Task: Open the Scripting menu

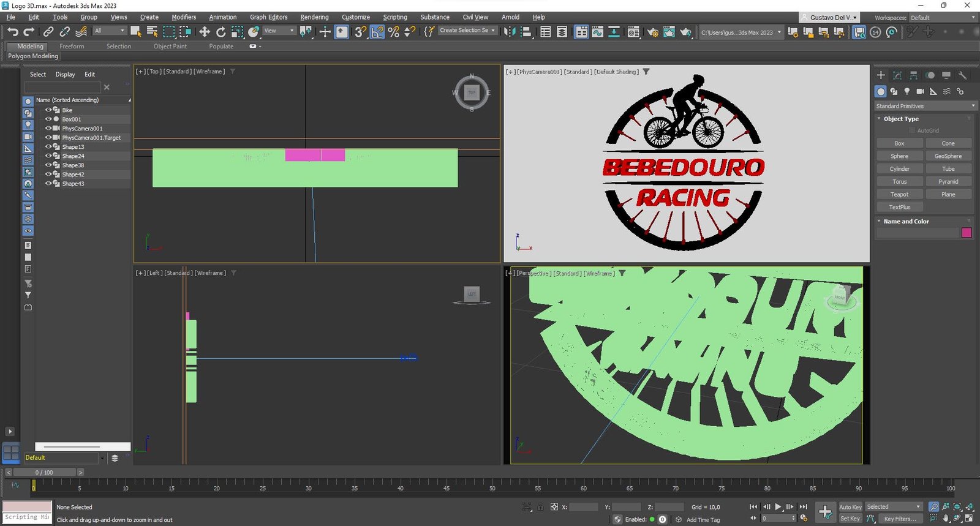Action: coord(395,17)
